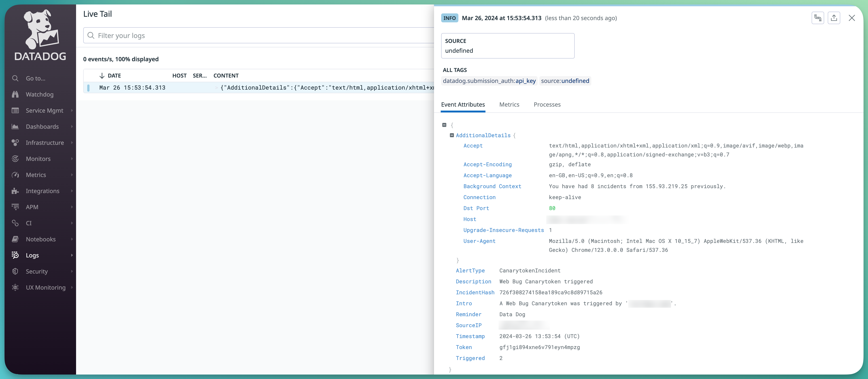868x379 pixels.
Task: Click the Monitors icon
Action: point(15,158)
